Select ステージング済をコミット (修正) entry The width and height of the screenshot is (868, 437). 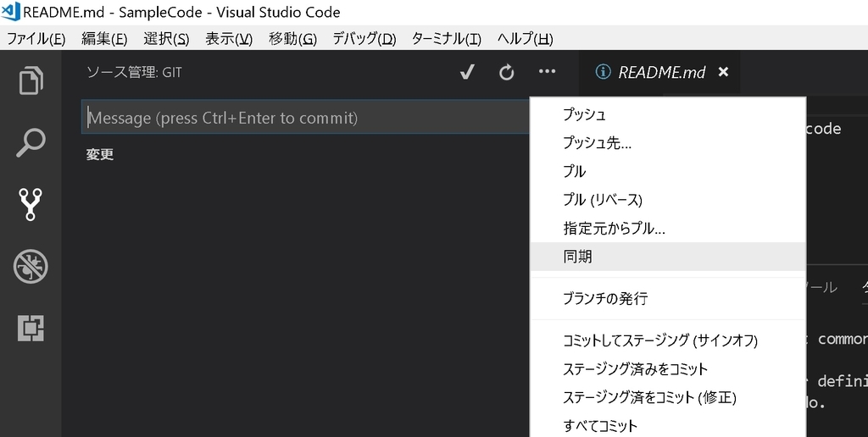click(668, 396)
